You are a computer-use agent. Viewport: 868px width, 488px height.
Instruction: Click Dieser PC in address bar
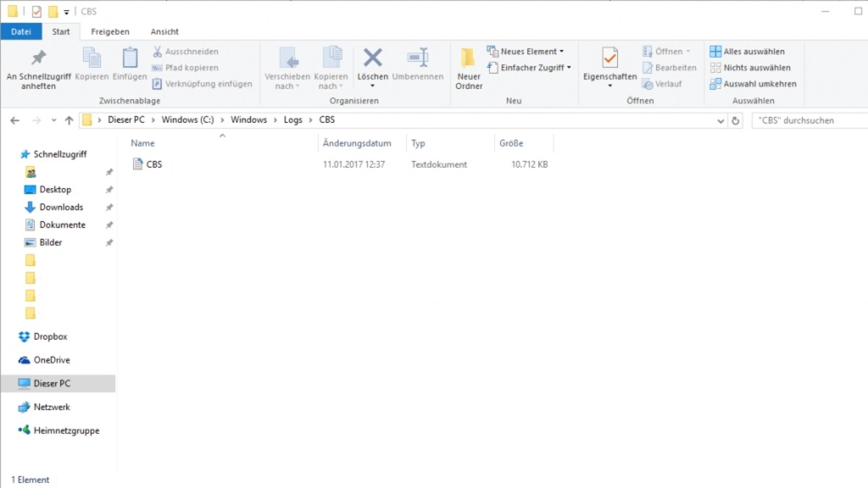coord(125,120)
